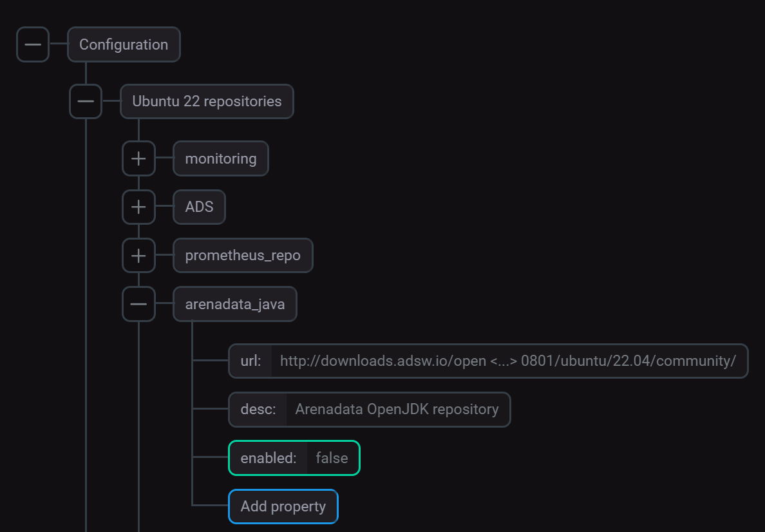
Task: Select the monitoring node label
Action: point(220,158)
